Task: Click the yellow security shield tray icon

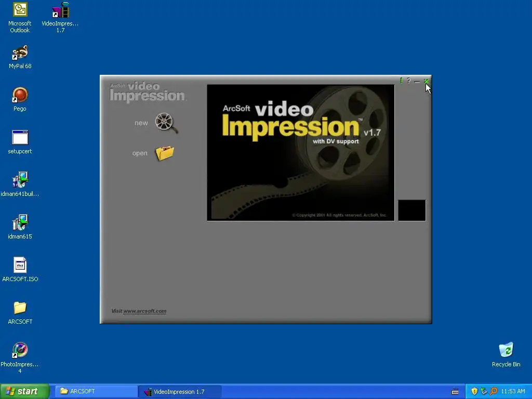Action: coord(474,391)
